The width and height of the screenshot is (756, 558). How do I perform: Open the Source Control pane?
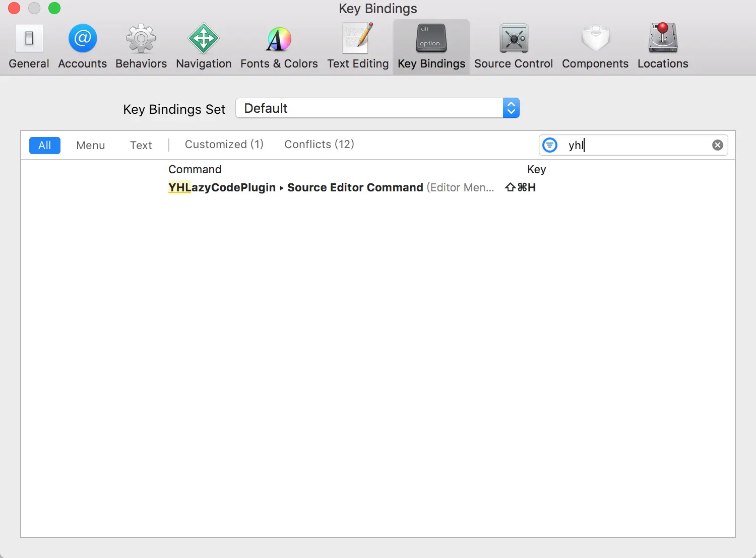click(514, 46)
